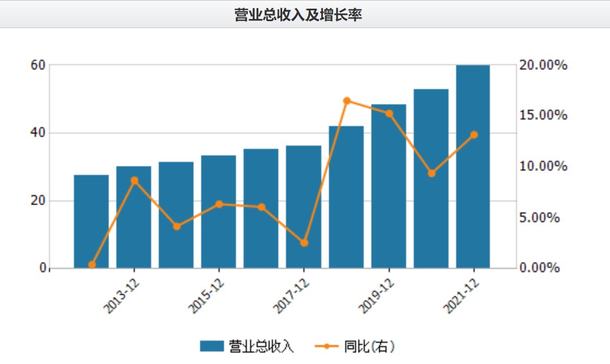Click the first bar on the left

[91, 217]
